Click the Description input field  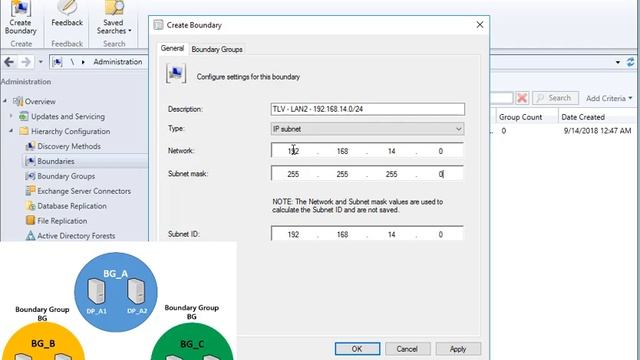coord(367,109)
